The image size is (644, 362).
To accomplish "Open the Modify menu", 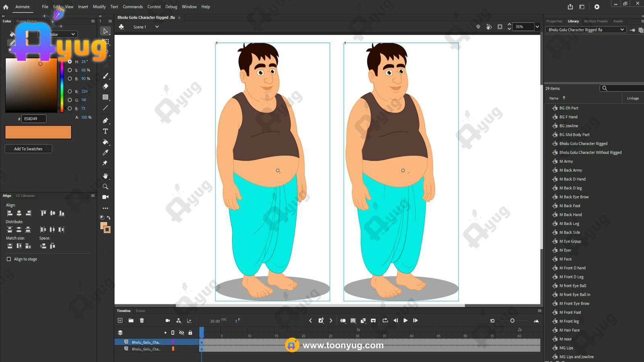I will click(x=99, y=7).
